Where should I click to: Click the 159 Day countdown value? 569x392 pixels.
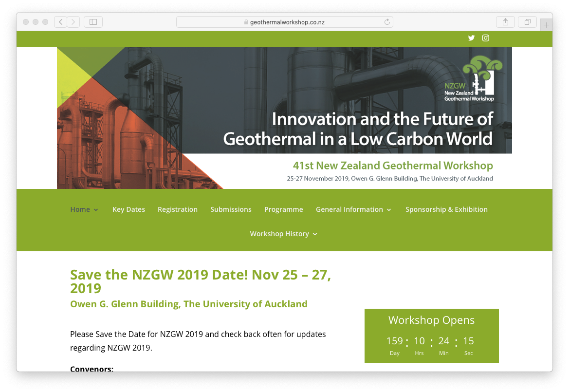(x=394, y=341)
